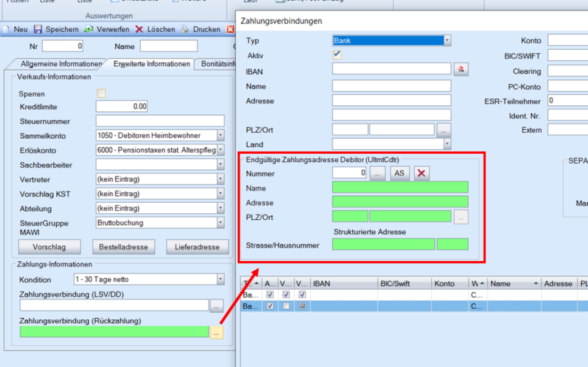Click the green Name field in UltmtCdtr section
This screenshot has width=588, height=367.
click(400, 188)
